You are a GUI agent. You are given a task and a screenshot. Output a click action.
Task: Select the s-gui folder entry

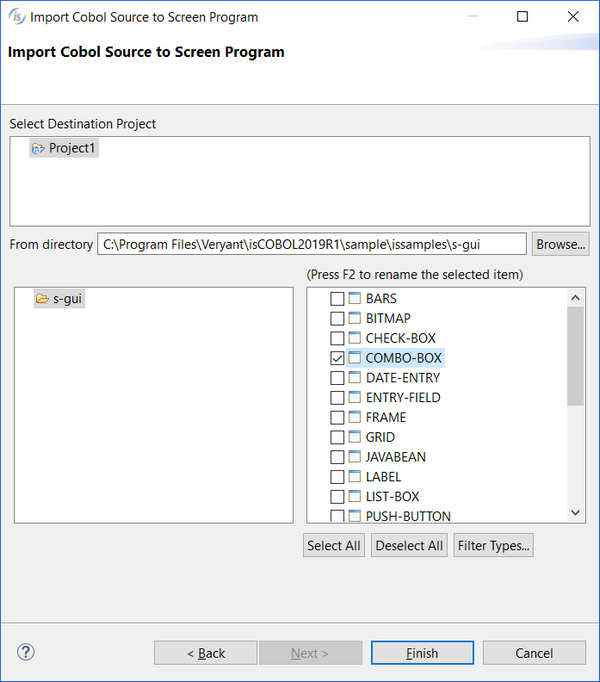tap(59, 299)
